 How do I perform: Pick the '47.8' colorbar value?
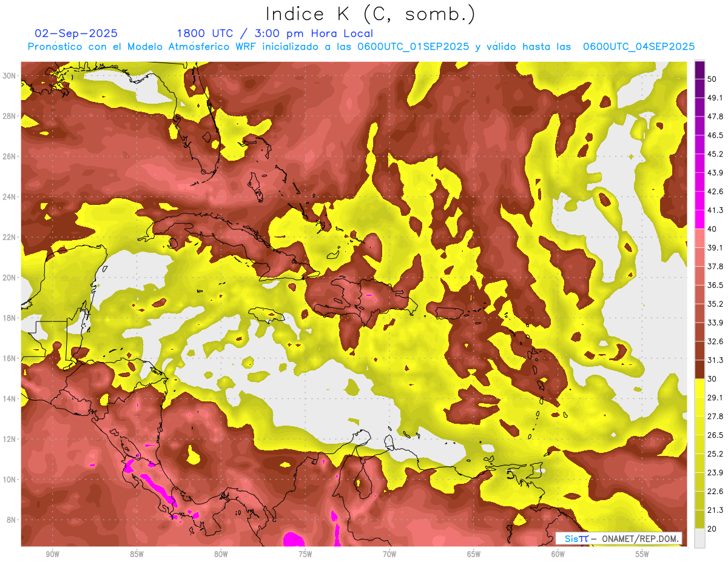point(716,116)
